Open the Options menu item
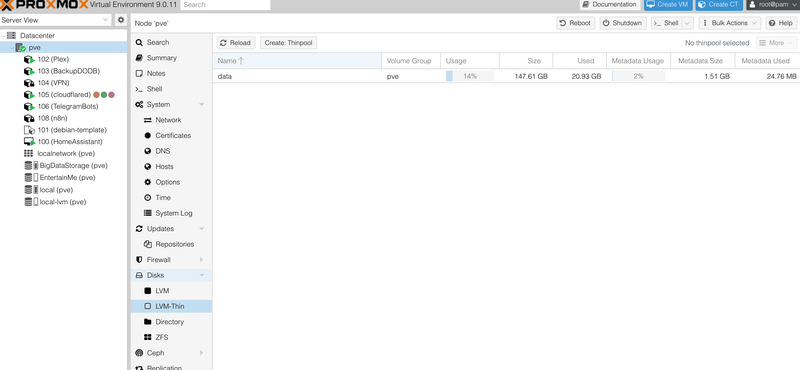800x370 pixels. coord(171,182)
